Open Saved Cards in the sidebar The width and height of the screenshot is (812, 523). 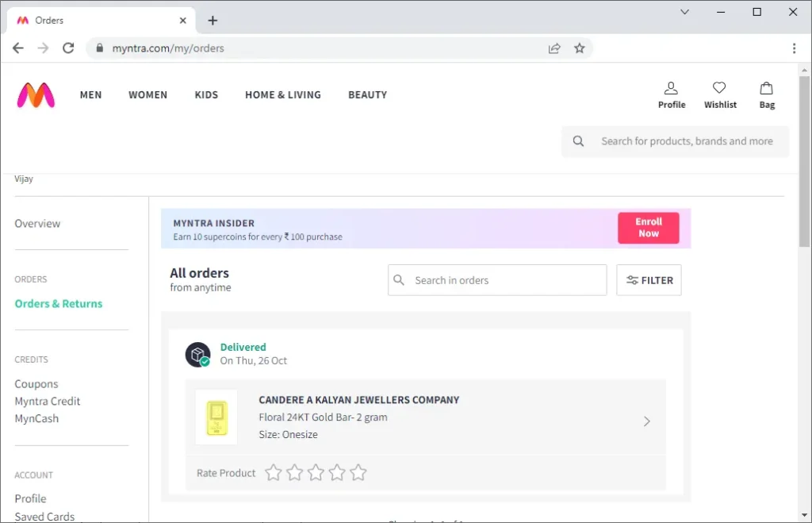click(44, 517)
